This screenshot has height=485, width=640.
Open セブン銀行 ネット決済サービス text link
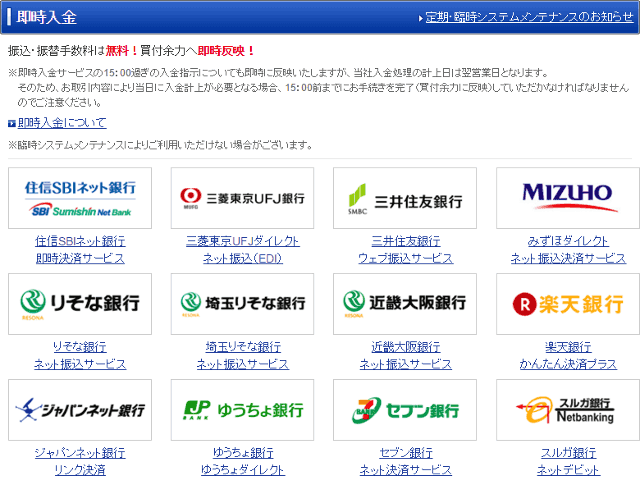tap(405, 461)
